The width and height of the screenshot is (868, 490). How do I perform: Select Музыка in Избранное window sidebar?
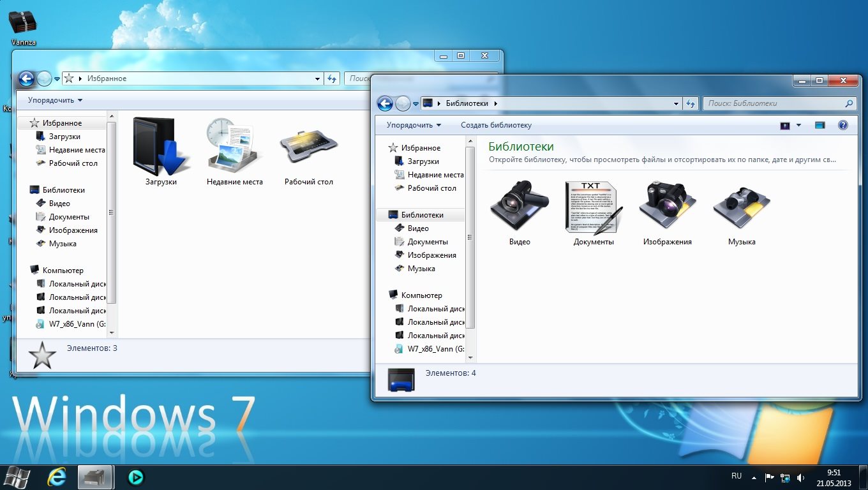(63, 244)
